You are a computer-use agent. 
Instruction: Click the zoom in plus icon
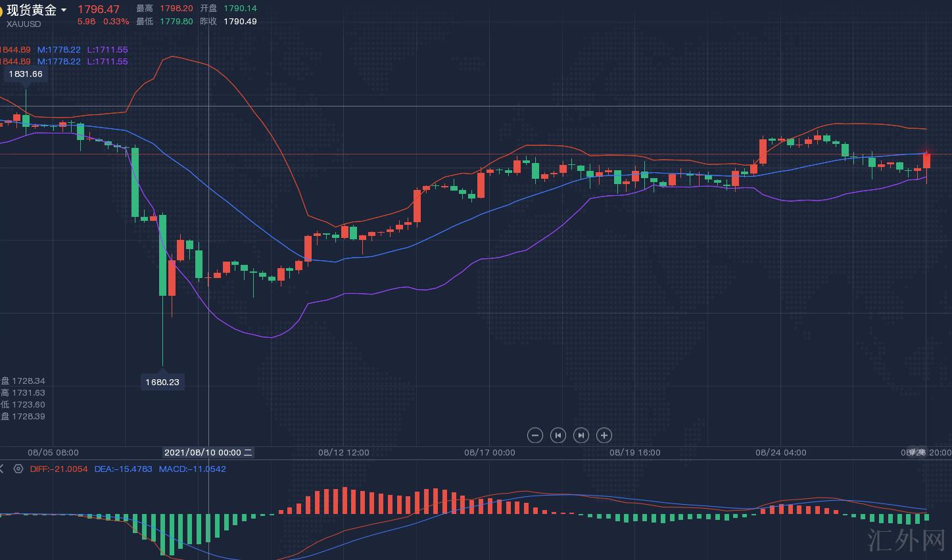click(x=604, y=435)
